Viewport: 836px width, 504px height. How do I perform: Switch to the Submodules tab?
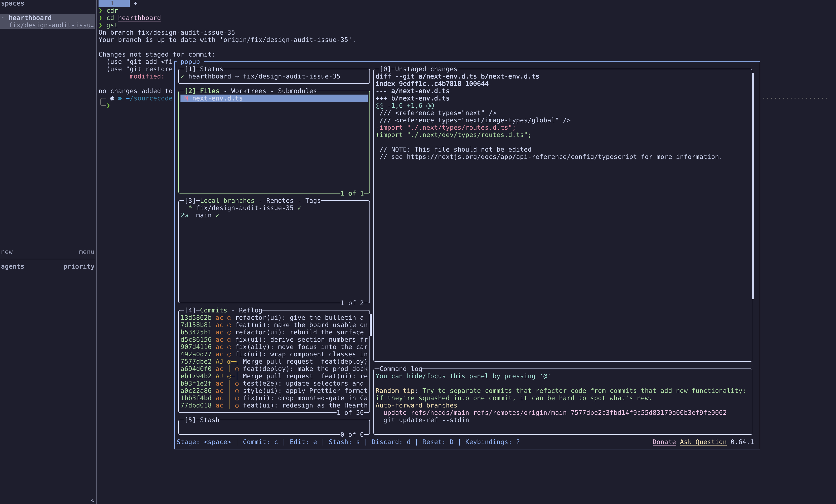tap(297, 91)
